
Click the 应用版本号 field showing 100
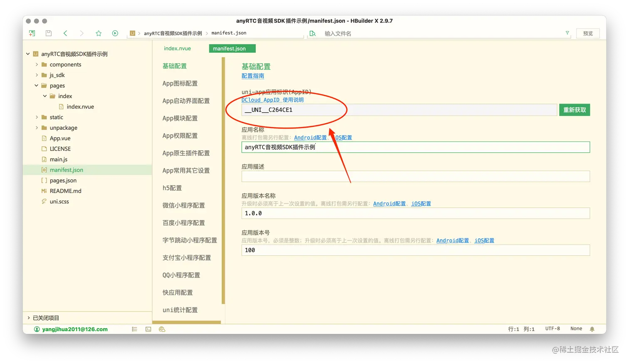416,250
